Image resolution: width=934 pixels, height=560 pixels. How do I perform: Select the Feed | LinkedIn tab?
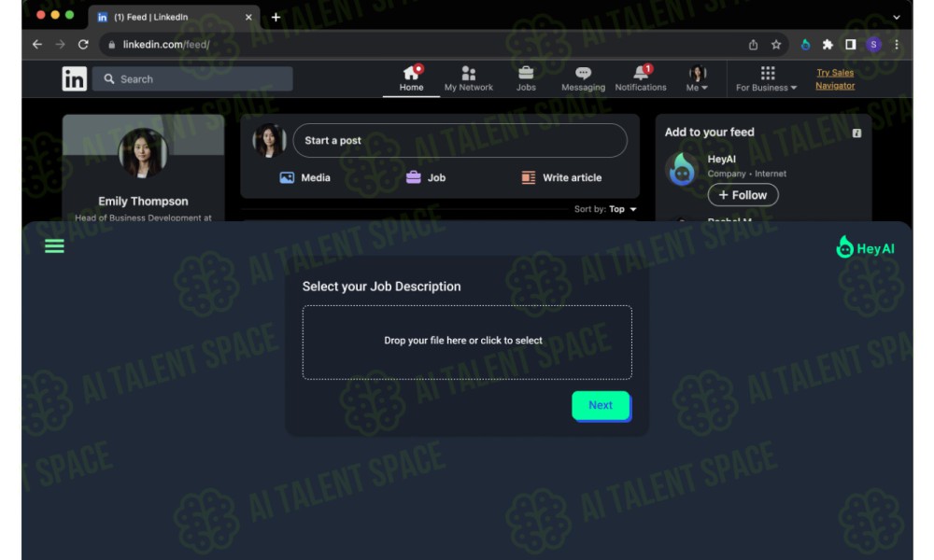coord(175,17)
